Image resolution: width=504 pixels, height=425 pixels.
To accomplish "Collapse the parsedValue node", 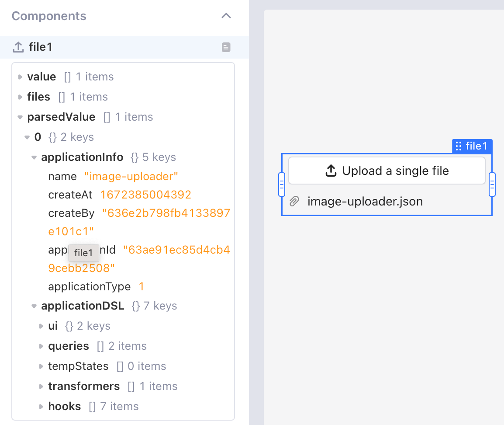I will tap(20, 117).
